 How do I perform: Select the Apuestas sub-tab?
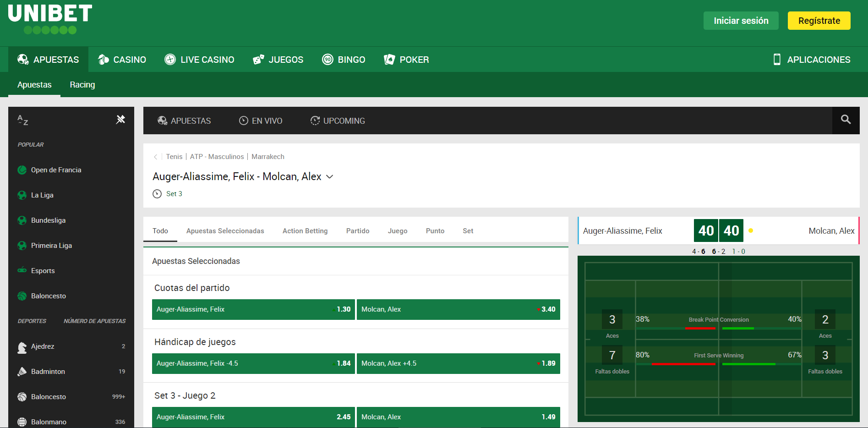pos(34,85)
